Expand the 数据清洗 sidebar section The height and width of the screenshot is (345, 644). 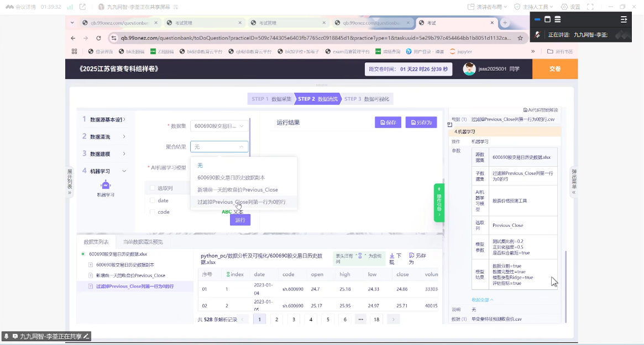click(x=105, y=136)
